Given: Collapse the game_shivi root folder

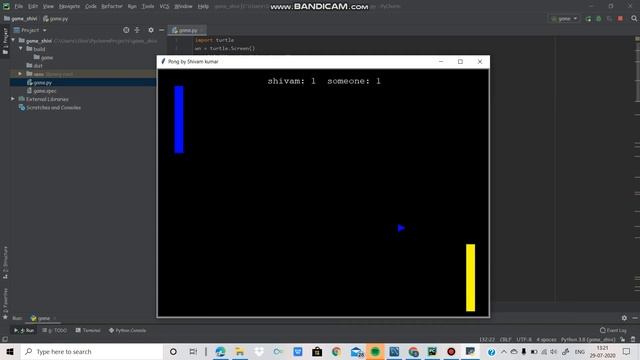Looking at the screenshot, I should [x=13, y=40].
